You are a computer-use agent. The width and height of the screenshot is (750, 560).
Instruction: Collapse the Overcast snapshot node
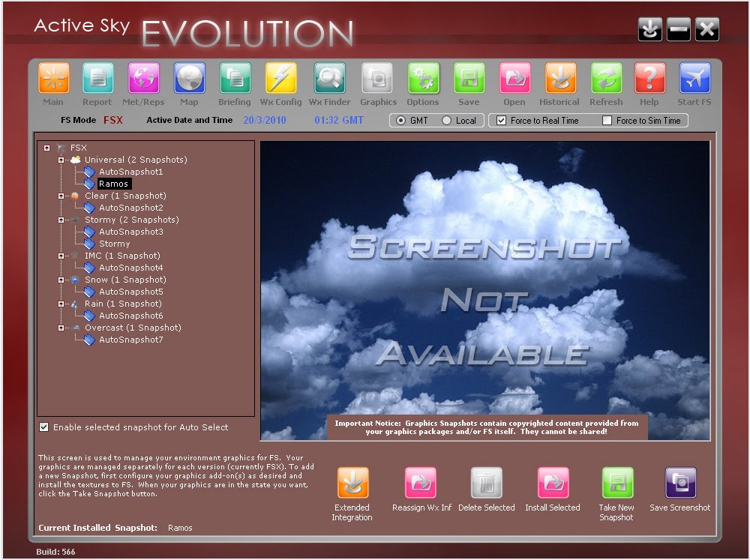(x=61, y=328)
